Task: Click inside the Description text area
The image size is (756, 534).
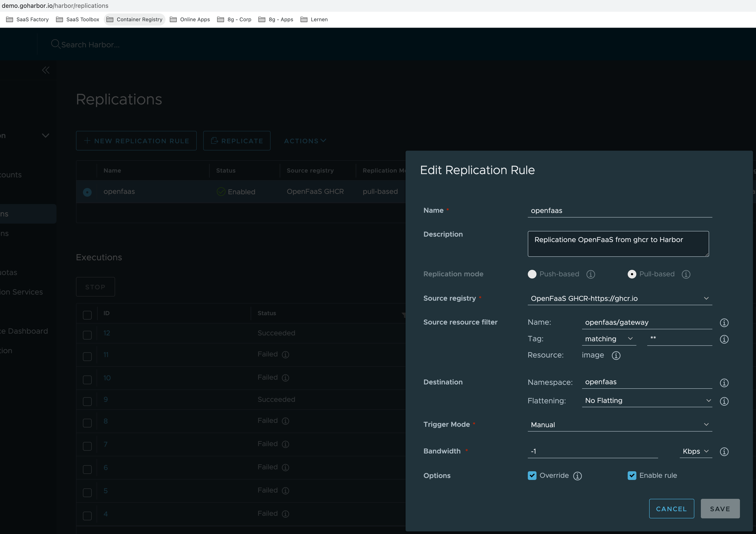Action: 618,244
